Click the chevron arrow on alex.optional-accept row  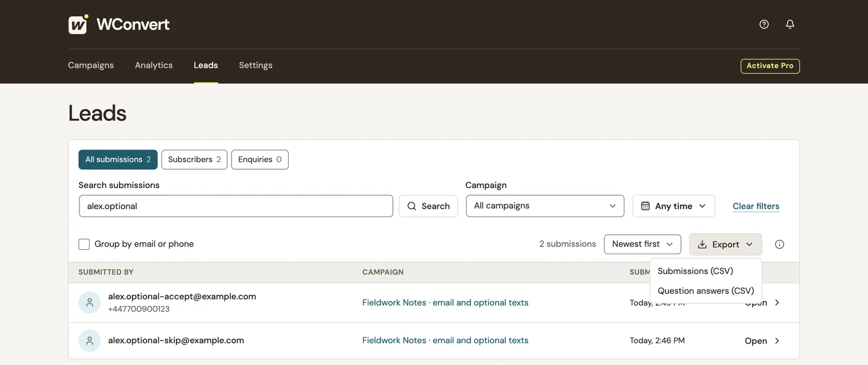tap(777, 303)
